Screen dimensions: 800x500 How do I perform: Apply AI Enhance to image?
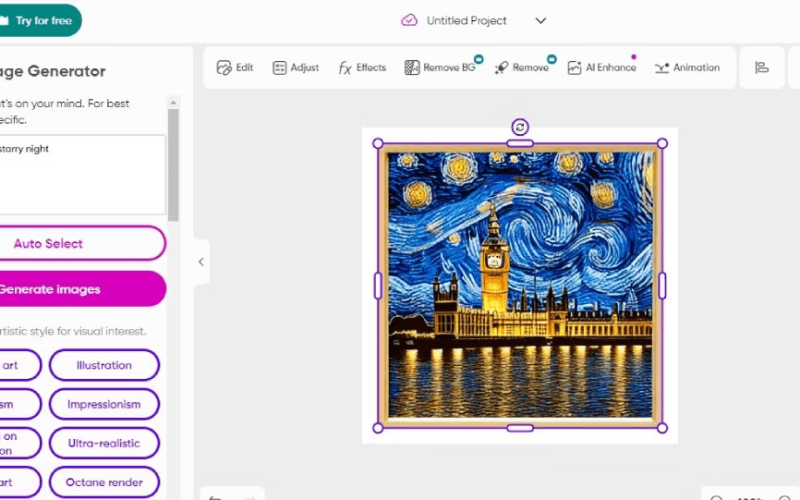[602, 67]
